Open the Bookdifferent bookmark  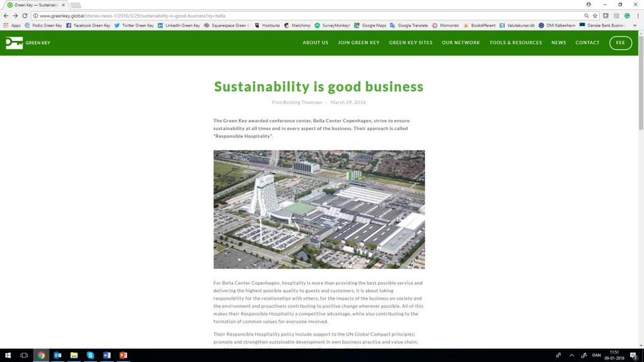pyautogui.click(x=479, y=25)
